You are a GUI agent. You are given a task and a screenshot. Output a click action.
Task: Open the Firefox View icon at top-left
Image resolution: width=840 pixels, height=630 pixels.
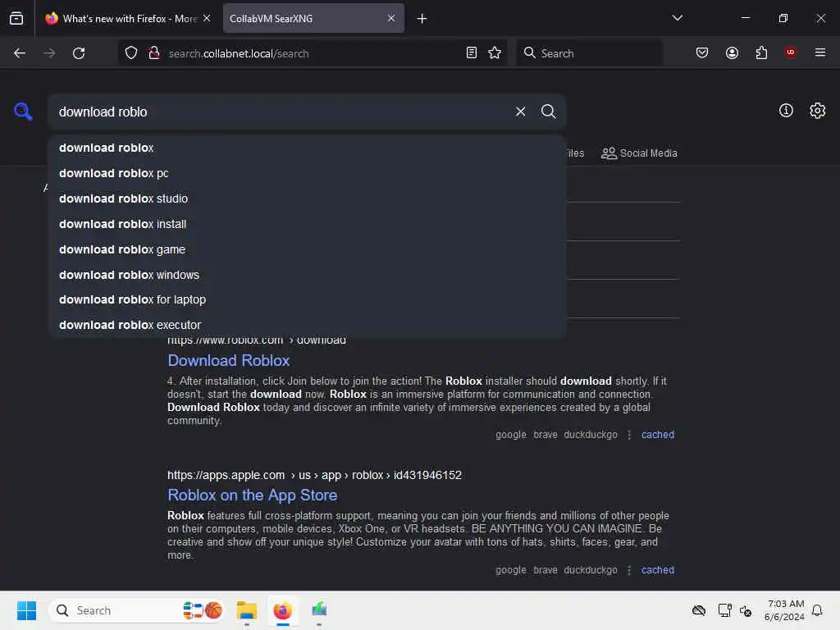[x=16, y=19]
